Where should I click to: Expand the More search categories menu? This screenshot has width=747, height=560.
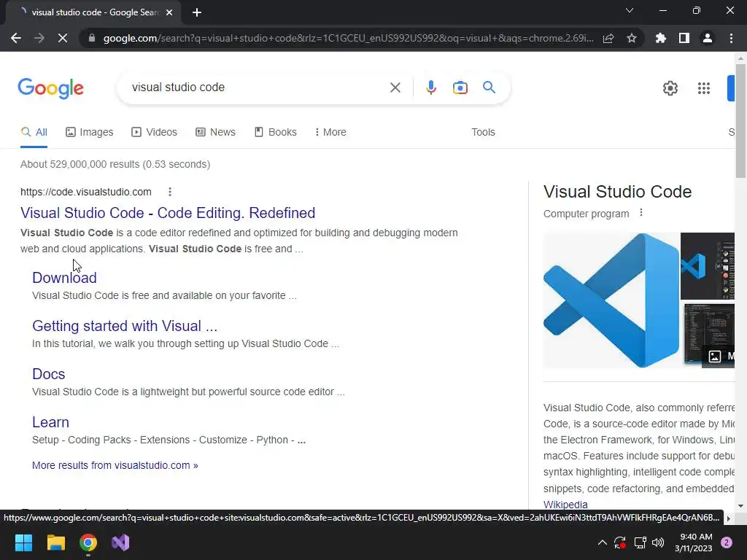(330, 133)
